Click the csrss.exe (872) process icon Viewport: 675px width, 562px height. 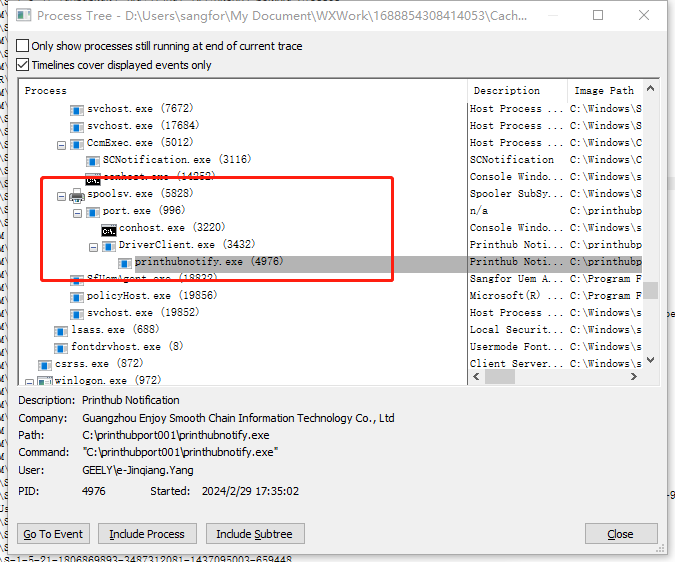45,364
